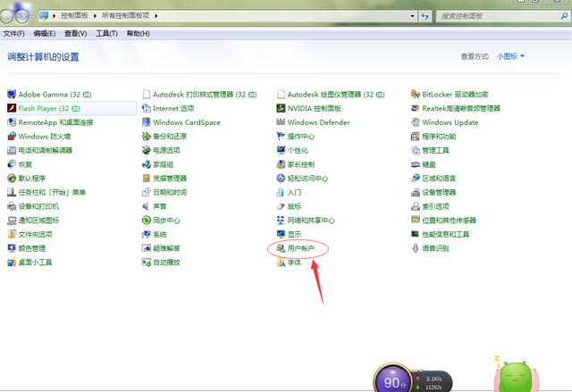
Task: Open Windows Update
Action: (445, 122)
